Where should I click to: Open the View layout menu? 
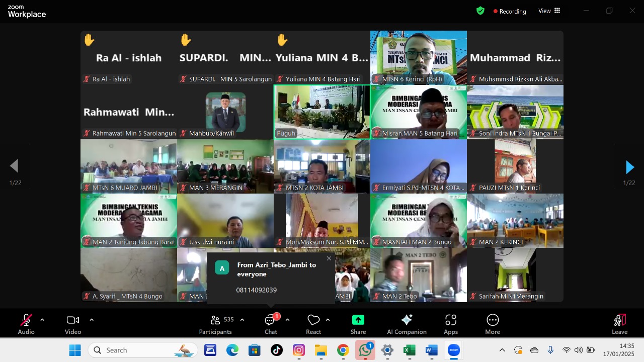(x=549, y=11)
